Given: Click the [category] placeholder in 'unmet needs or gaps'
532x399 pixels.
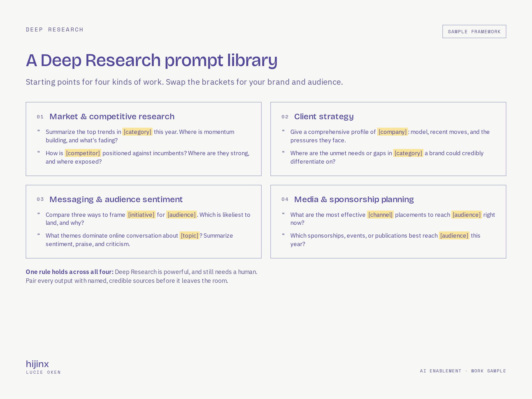Looking at the screenshot, I should tap(408, 153).
